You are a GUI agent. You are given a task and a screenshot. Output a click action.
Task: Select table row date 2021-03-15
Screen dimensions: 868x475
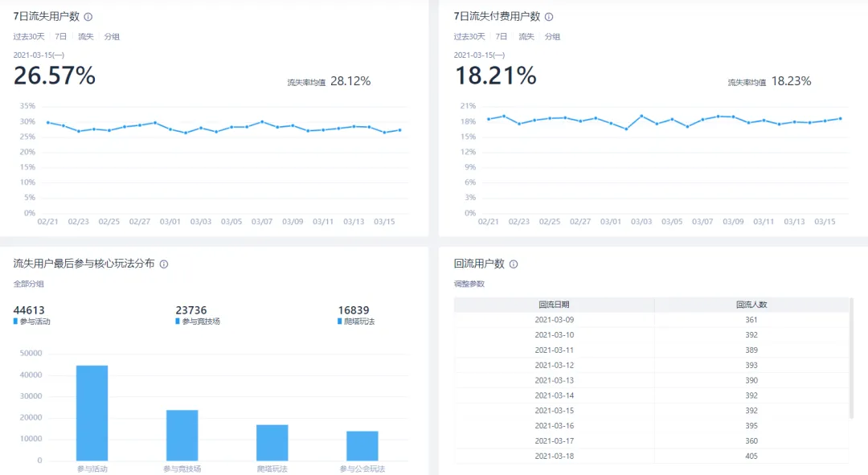coord(554,411)
